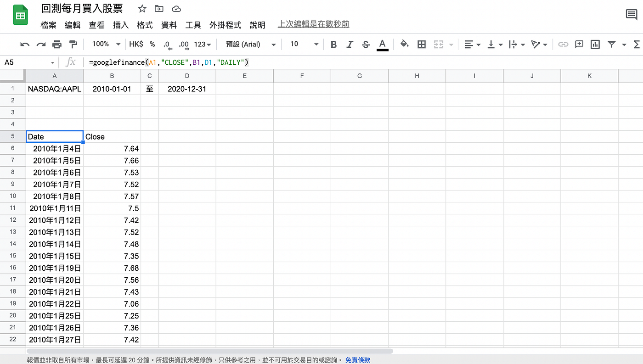
Task: Select column E header
Action: click(244, 76)
